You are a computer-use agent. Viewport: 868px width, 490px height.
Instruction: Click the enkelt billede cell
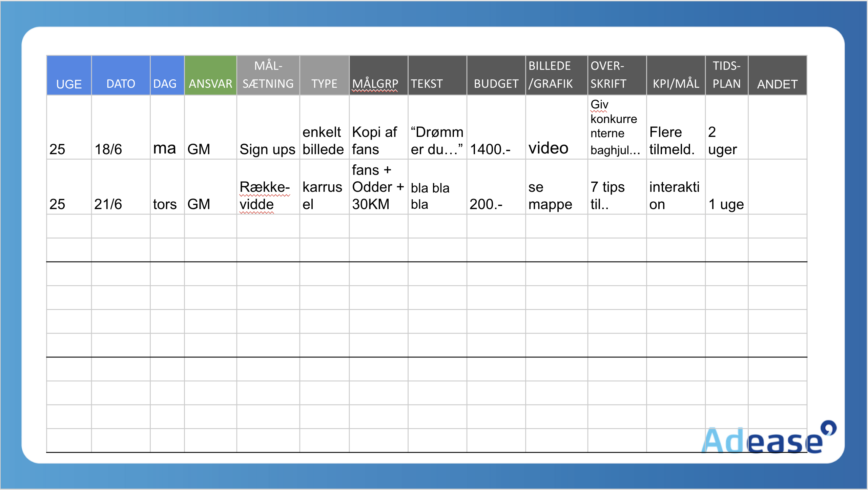pos(324,128)
